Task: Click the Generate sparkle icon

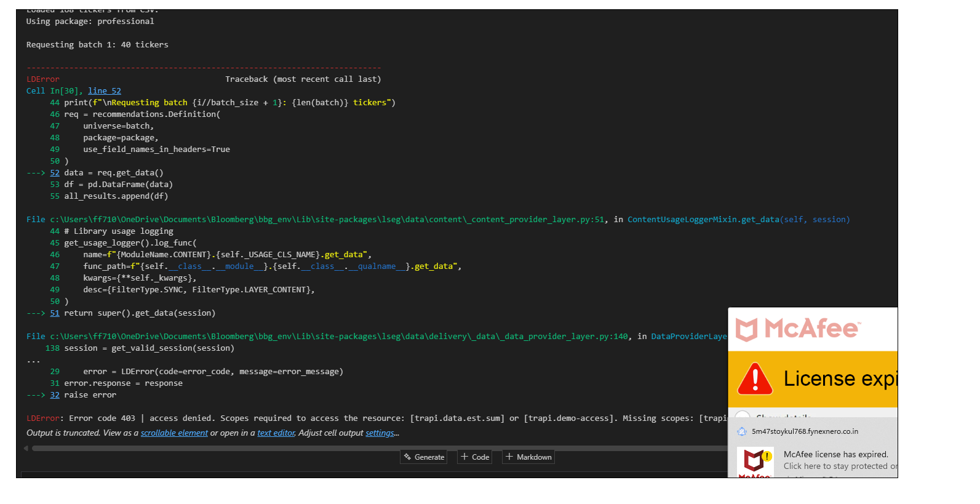Action: point(407,457)
